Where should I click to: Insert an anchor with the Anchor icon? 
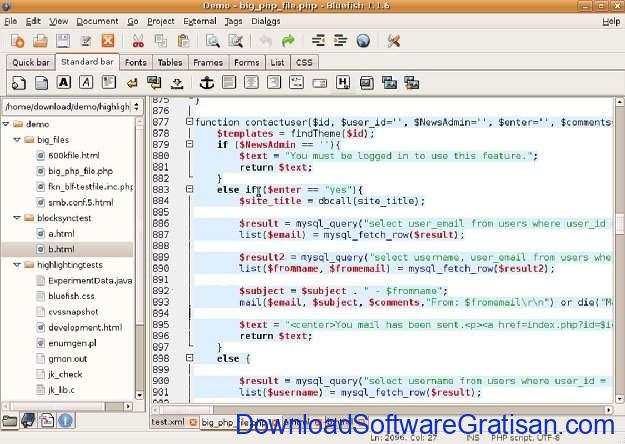[206, 83]
